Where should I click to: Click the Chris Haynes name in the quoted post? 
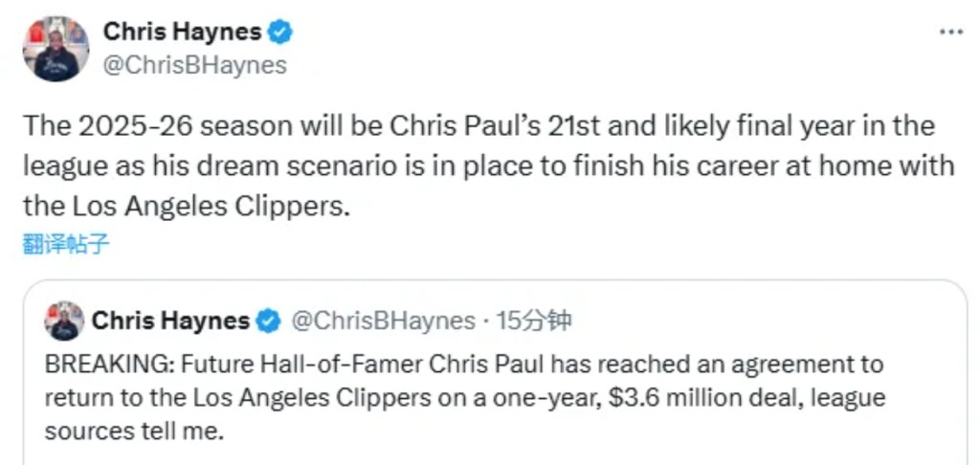coord(170,321)
